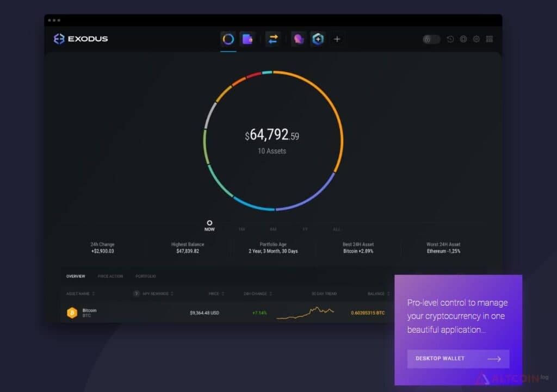Open the pink head profile app icon
The height and width of the screenshot is (392, 557).
pyautogui.click(x=299, y=39)
